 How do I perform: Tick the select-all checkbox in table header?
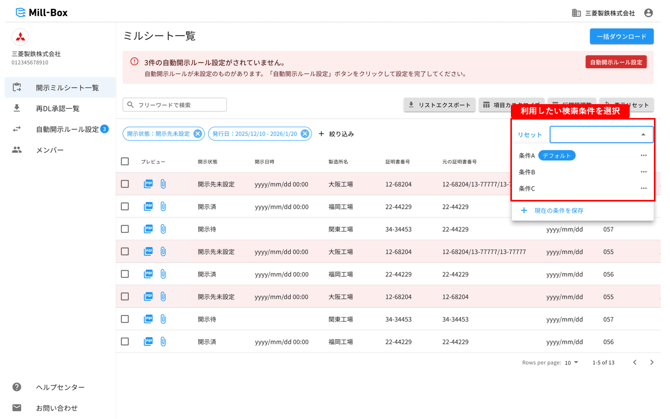click(x=125, y=161)
